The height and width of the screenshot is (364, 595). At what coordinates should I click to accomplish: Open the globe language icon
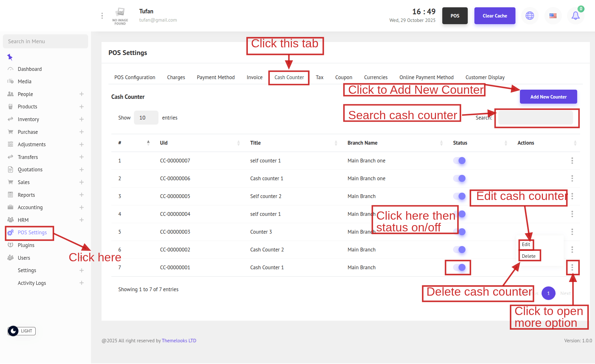(530, 16)
